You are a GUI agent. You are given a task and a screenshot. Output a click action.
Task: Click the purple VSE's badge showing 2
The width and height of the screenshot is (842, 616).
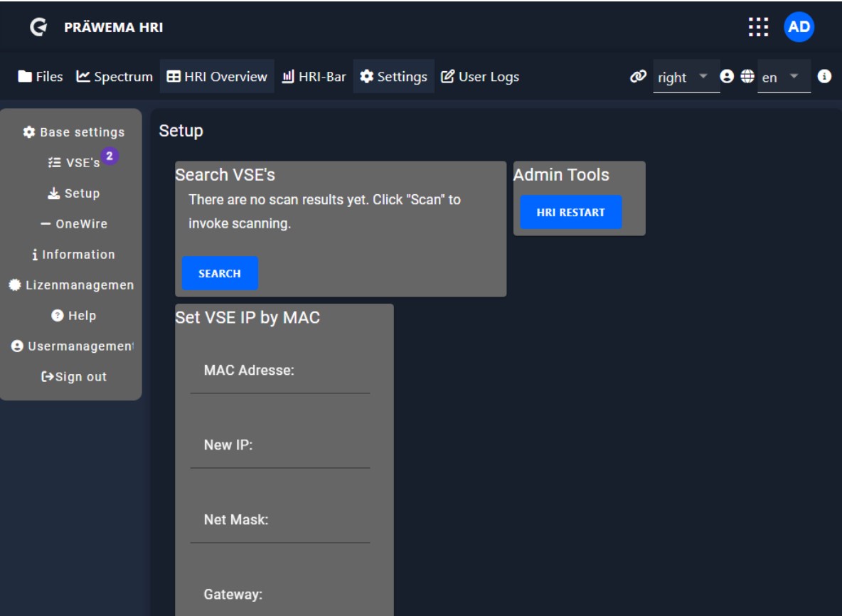coord(109,155)
